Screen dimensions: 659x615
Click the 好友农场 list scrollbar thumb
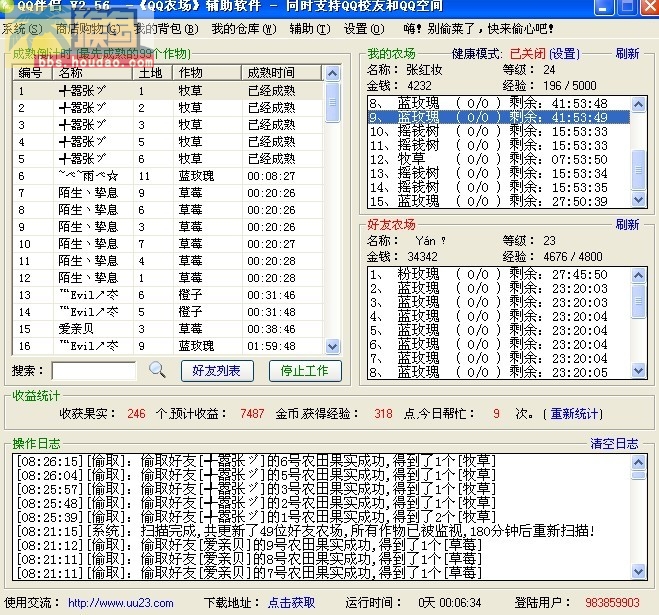click(638, 301)
